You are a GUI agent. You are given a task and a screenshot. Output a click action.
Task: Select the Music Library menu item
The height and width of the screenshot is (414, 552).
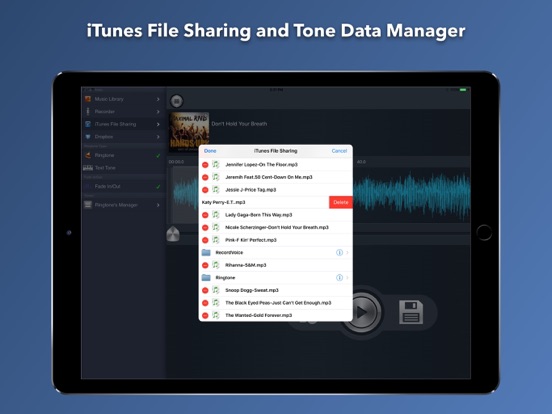click(123, 99)
